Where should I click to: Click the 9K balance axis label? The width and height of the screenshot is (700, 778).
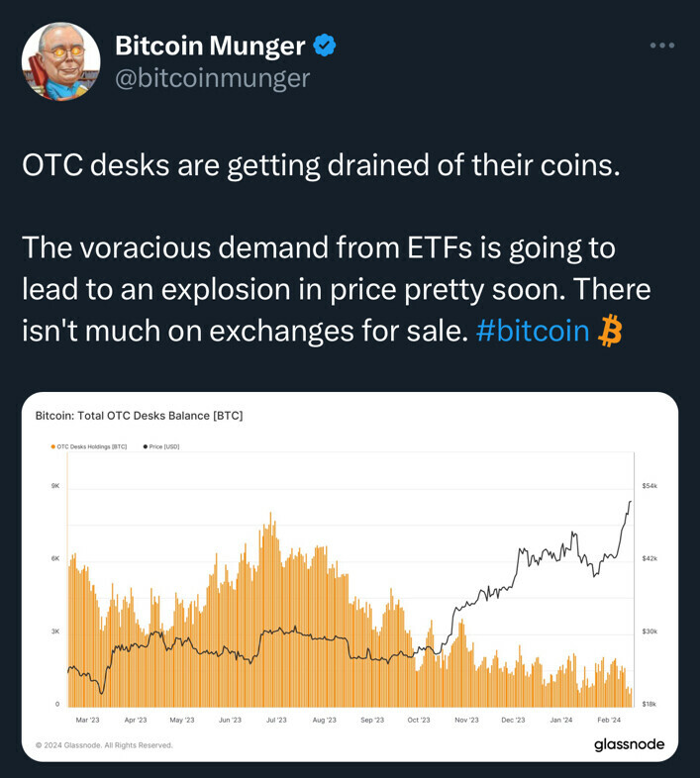pos(56,486)
